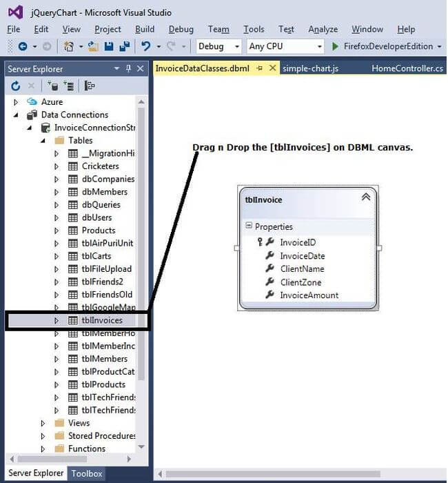448x483 pixels.
Task: Expand the Functions folder node
Action: (x=43, y=448)
